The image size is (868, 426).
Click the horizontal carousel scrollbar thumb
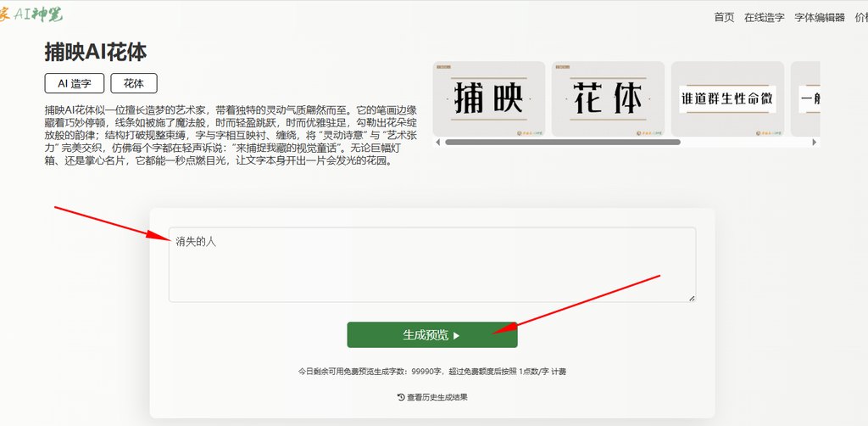pos(563,143)
